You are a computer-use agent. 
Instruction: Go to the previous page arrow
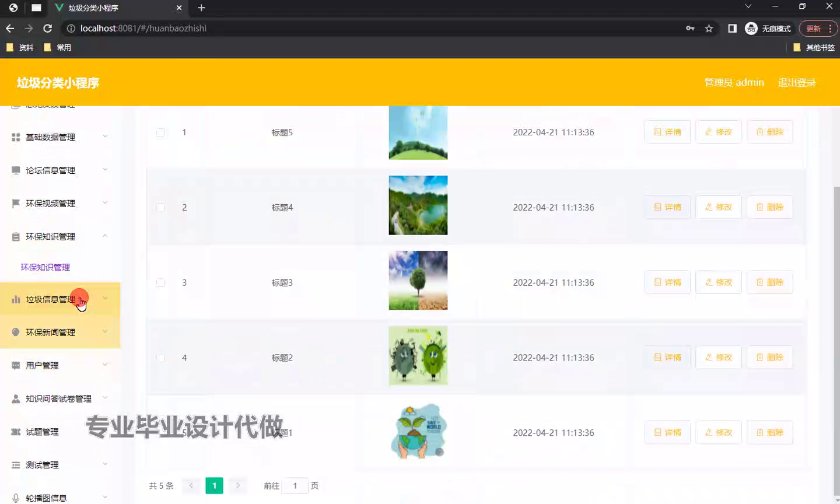[191, 485]
